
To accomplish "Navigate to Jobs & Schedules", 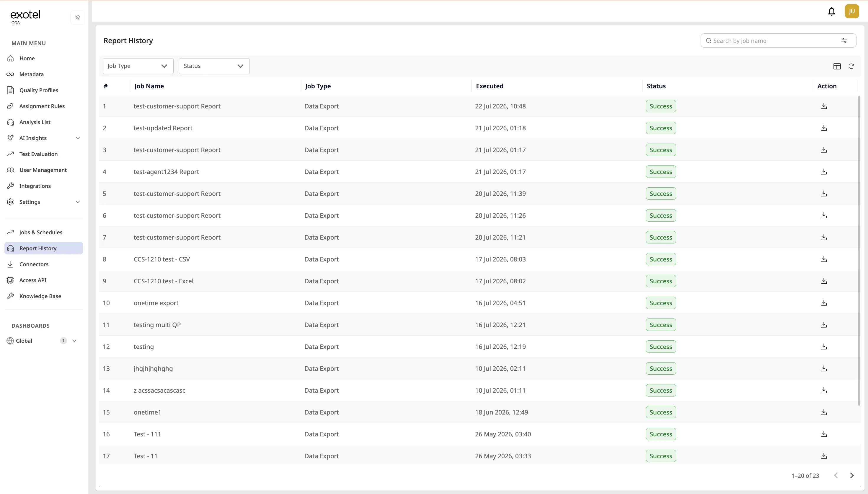I will click(x=44, y=233).
